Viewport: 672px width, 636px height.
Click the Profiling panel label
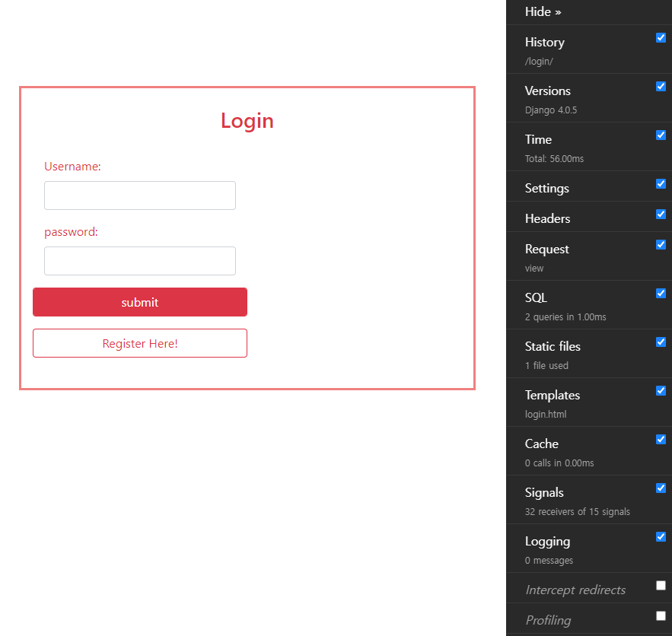pos(548,620)
